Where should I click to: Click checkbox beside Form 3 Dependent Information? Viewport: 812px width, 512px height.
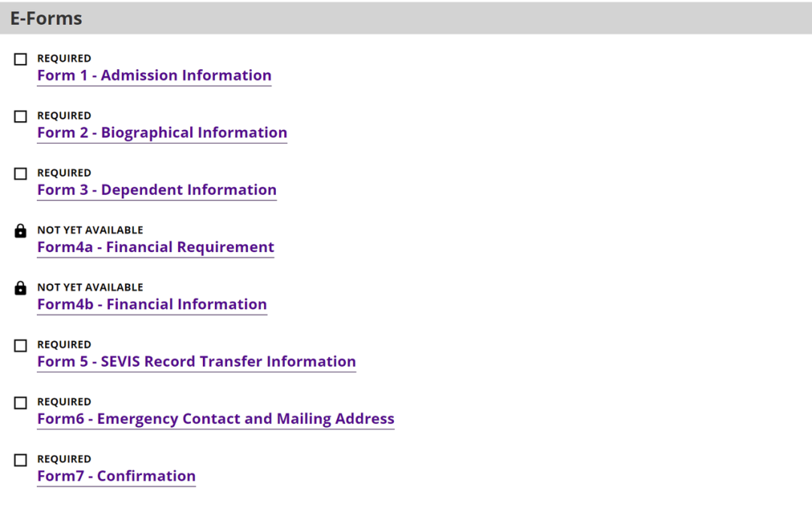20,174
